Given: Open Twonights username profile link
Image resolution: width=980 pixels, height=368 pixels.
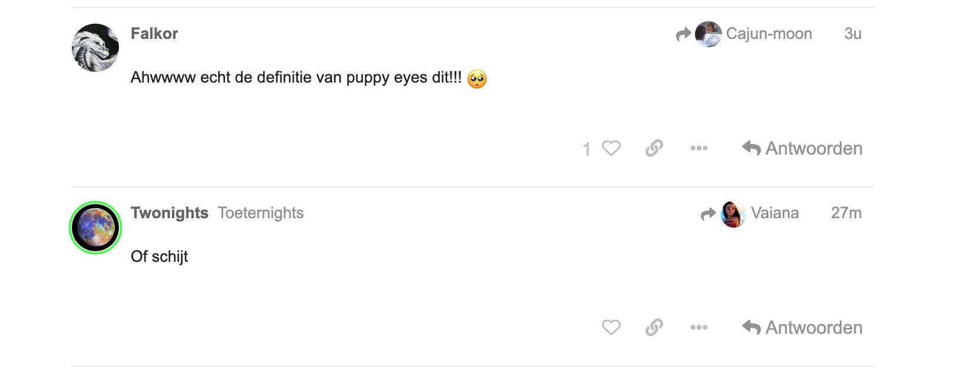Looking at the screenshot, I should [170, 213].
